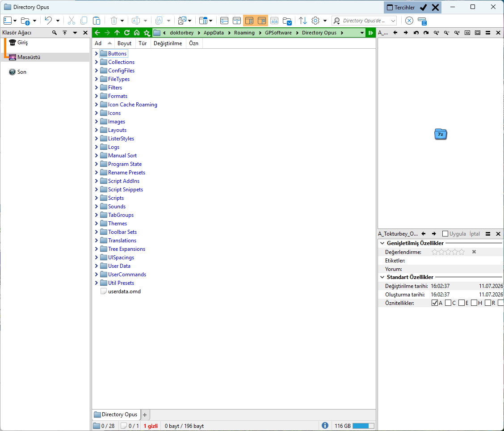Click the settings gear icon in toolbar
Viewport: 504px width, 431px height.
point(315,21)
